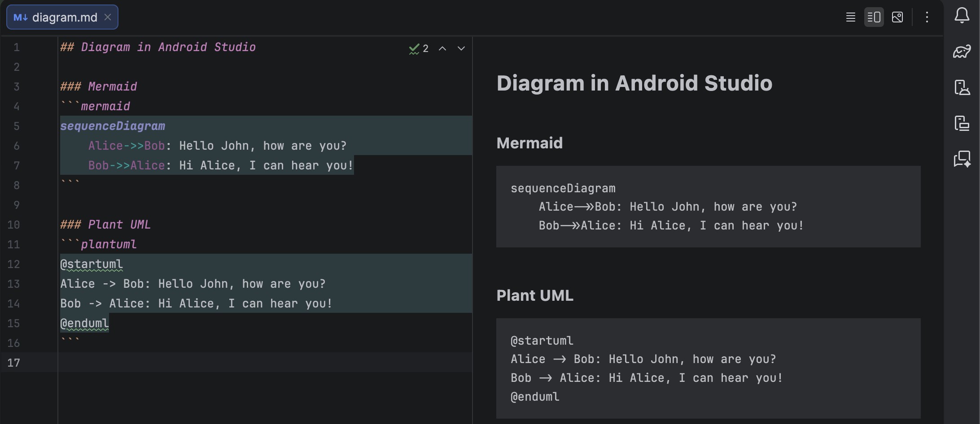Screen dimensions: 980x424
Task: Click the '```plantuml' fence line
Action: 98,244
